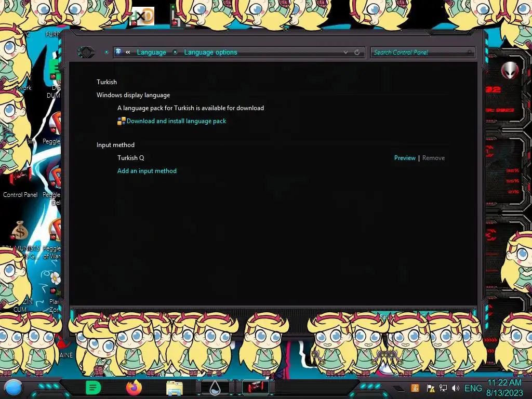532x399 pixels.
Task: Open the water drop app in taskbar
Action: [x=215, y=388]
